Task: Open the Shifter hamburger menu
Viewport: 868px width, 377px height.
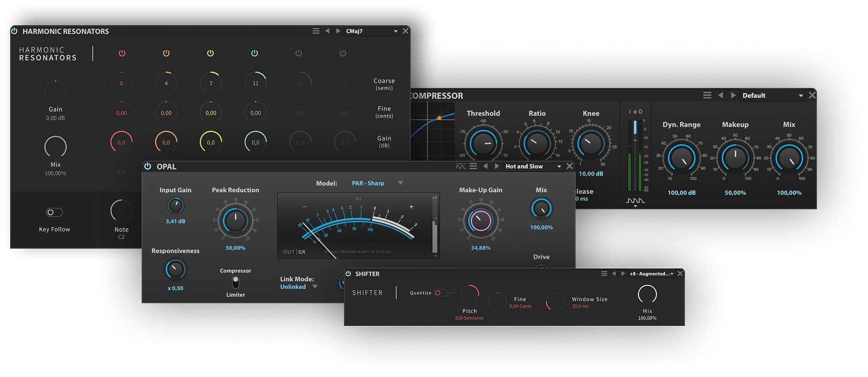Action: [604, 273]
